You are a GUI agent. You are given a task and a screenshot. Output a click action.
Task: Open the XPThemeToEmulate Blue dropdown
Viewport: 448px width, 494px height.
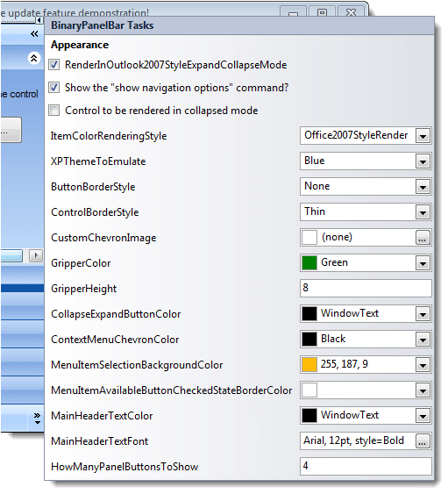coord(423,162)
